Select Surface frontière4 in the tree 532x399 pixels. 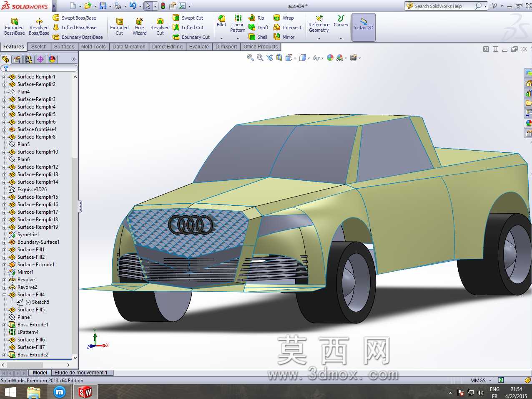pos(37,129)
